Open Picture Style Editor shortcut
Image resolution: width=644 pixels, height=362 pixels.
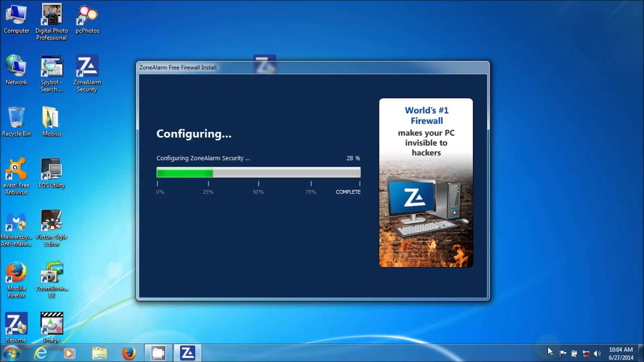point(51,225)
